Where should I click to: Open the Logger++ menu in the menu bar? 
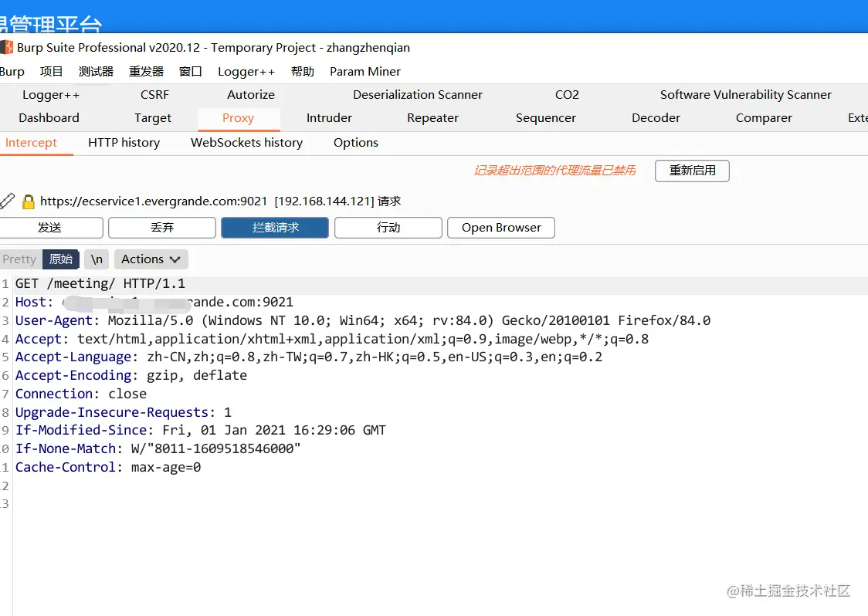(246, 71)
